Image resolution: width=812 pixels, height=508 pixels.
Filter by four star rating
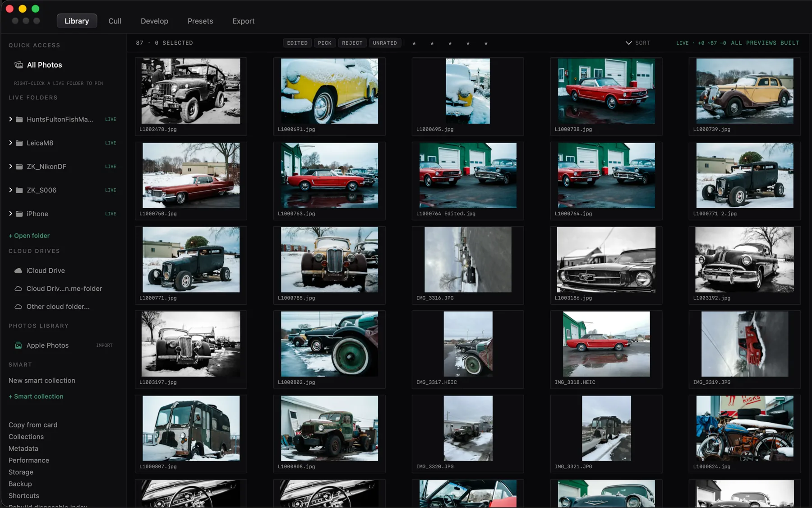[x=468, y=43]
